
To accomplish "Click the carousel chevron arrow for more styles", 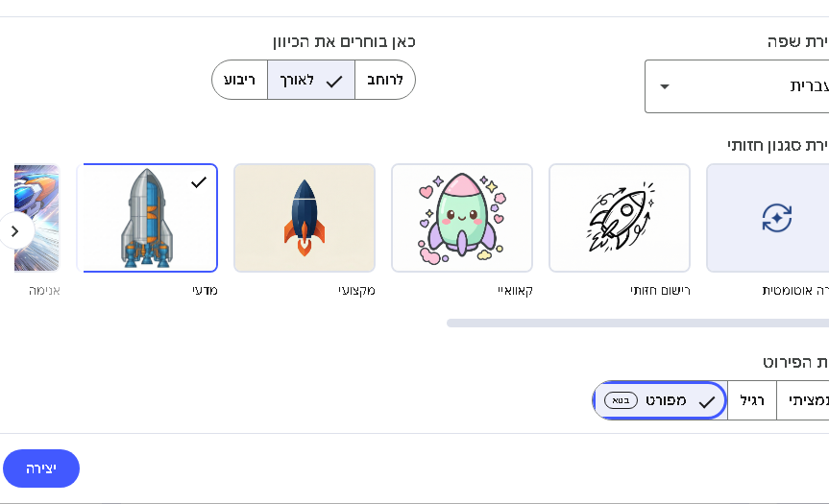I will [15, 231].
